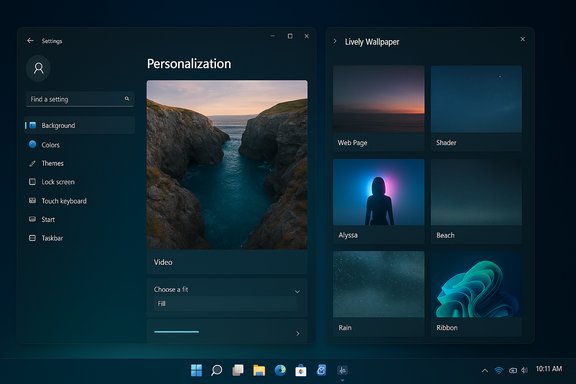576x384 pixels.
Task: Open taskbar Search magnifier
Action: point(217,370)
